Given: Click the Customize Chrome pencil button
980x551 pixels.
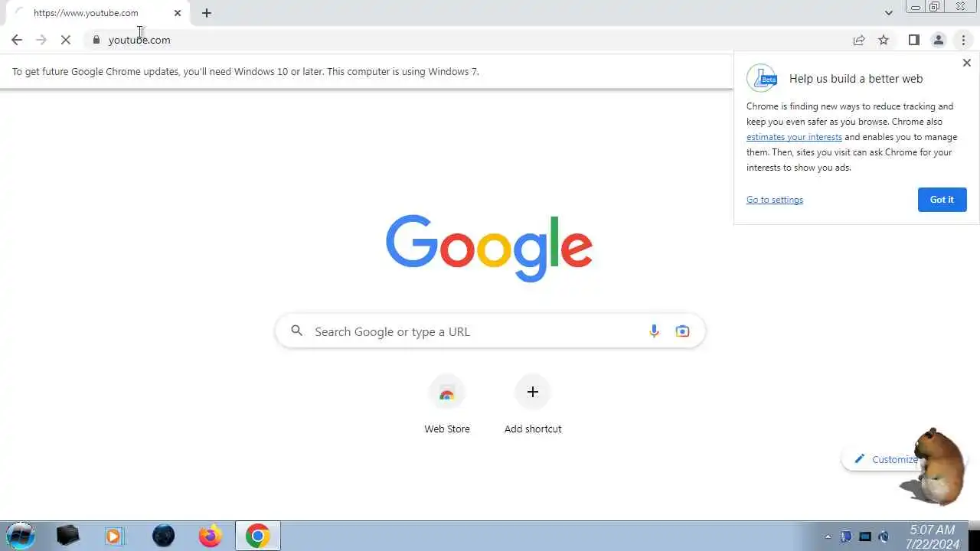Looking at the screenshot, I should (x=882, y=459).
